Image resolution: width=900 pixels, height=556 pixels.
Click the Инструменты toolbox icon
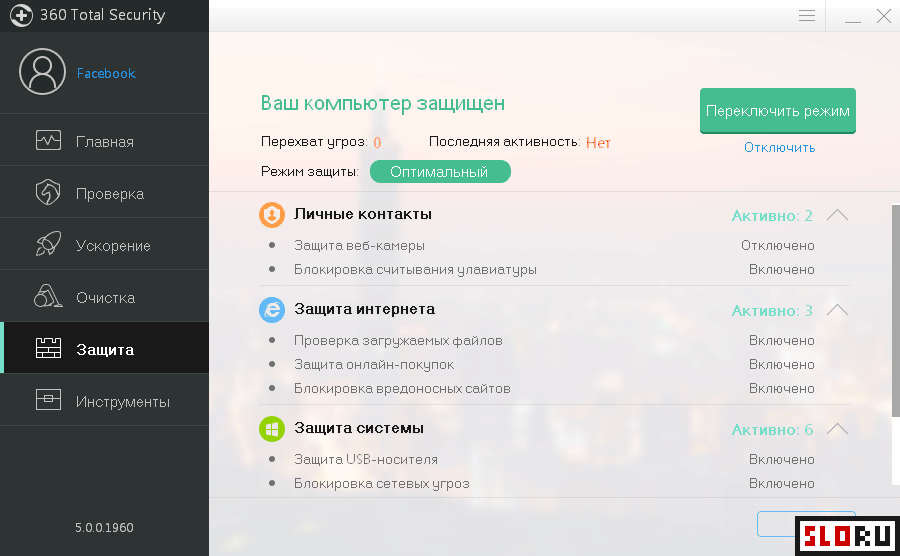(x=48, y=400)
